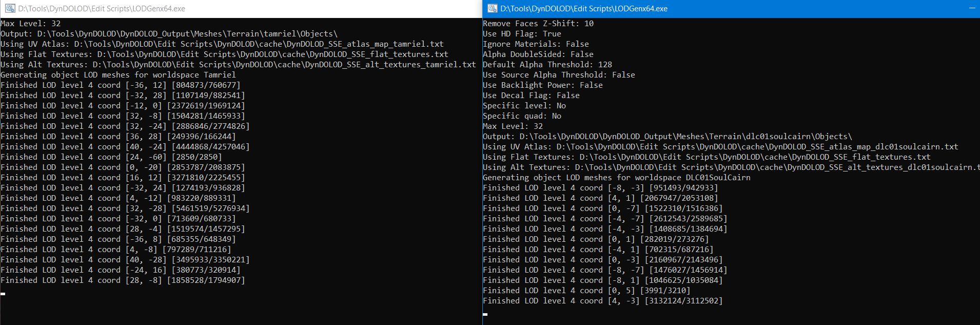Click the line with [951493/942933]
This screenshot has width=980, height=325.
[x=601, y=188]
